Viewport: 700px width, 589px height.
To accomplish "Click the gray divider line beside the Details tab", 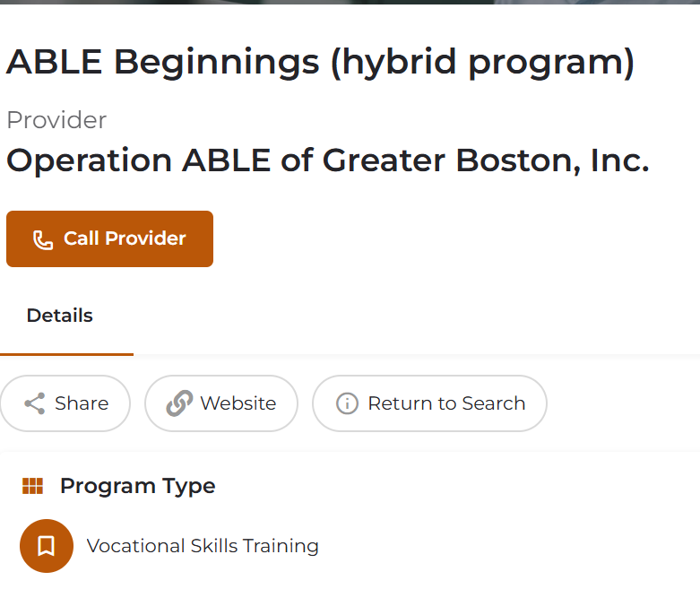I will [x=417, y=355].
